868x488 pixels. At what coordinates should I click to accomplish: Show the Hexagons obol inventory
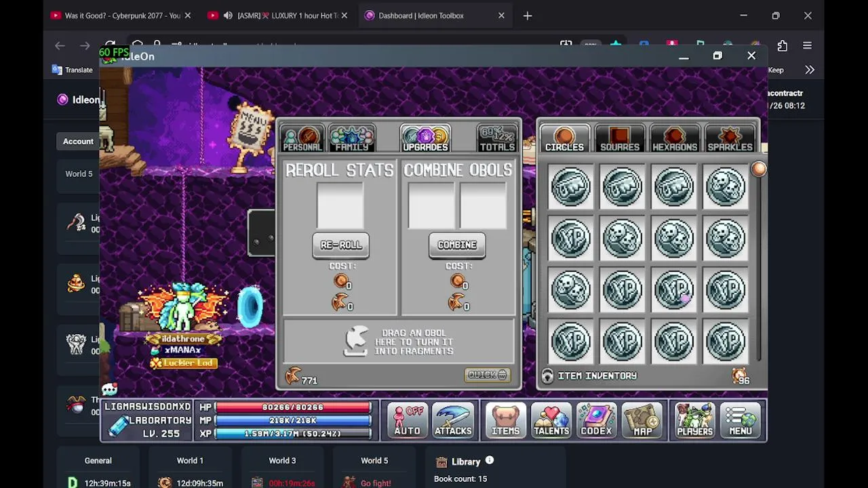tap(675, 138)
